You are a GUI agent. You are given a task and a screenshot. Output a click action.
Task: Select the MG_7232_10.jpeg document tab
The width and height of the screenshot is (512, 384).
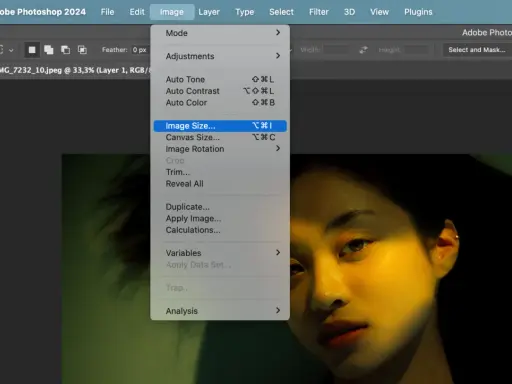(x=75, y=70)
